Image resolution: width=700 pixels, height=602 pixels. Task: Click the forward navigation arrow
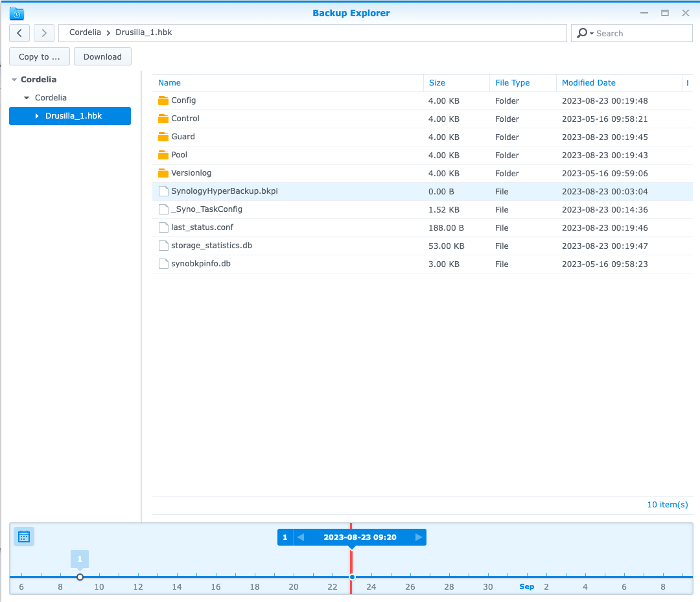click(43, 32)
